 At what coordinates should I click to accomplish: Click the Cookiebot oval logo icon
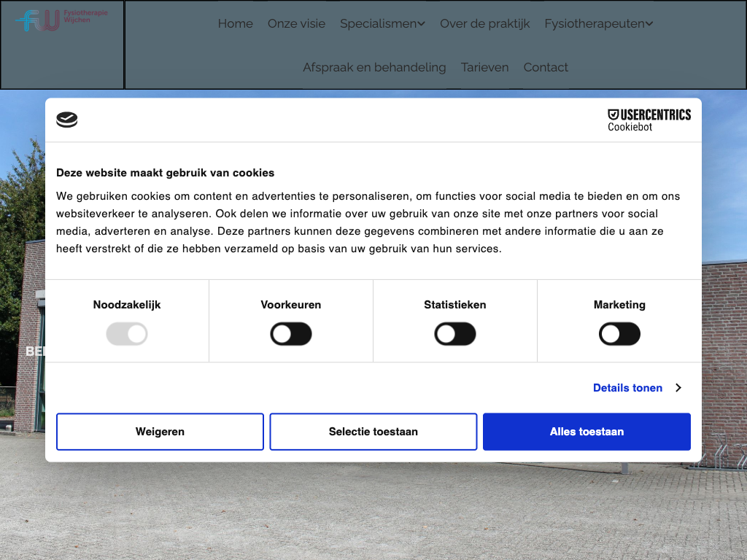(67, 120)
